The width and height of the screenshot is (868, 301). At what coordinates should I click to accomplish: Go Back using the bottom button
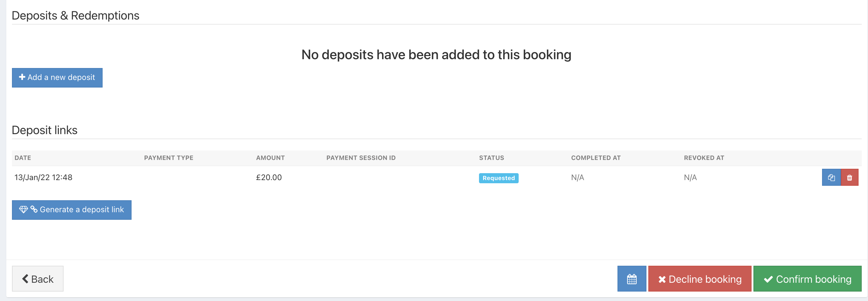coord(38,279)
